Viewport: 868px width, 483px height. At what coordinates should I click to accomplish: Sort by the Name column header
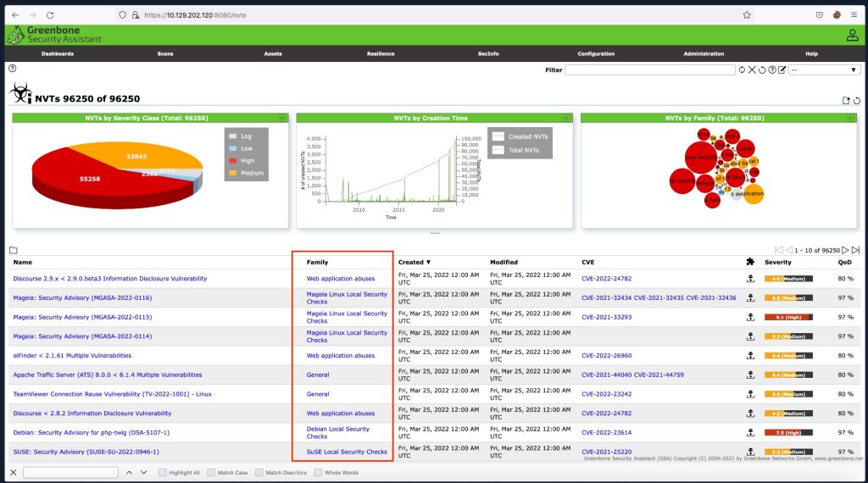[23, 262]
